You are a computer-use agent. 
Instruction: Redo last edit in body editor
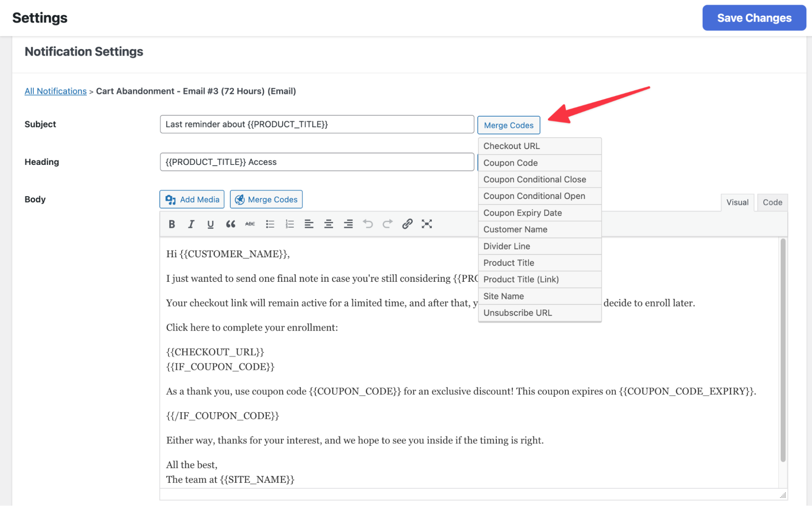388,224
